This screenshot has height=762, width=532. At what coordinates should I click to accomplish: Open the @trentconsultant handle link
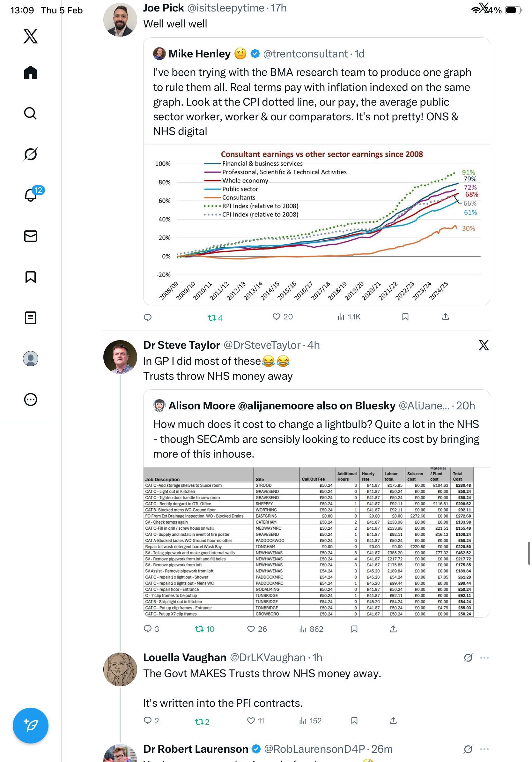click(305, 54)
